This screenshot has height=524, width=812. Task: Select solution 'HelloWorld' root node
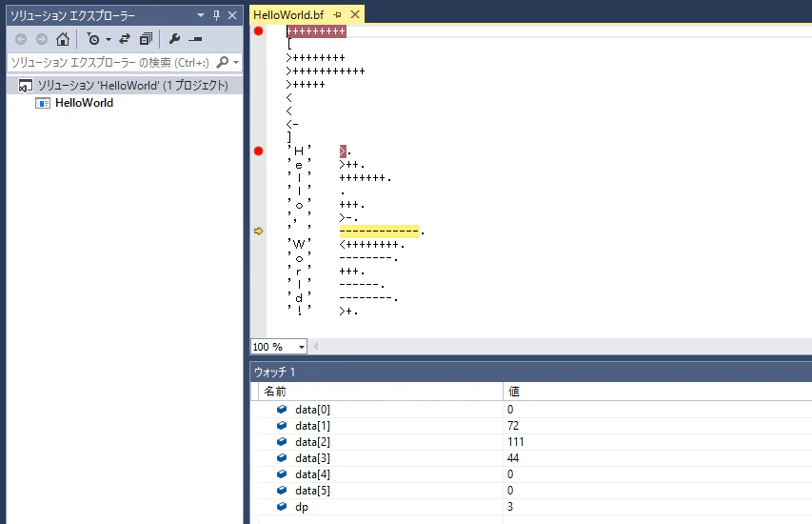coord(125,85)
